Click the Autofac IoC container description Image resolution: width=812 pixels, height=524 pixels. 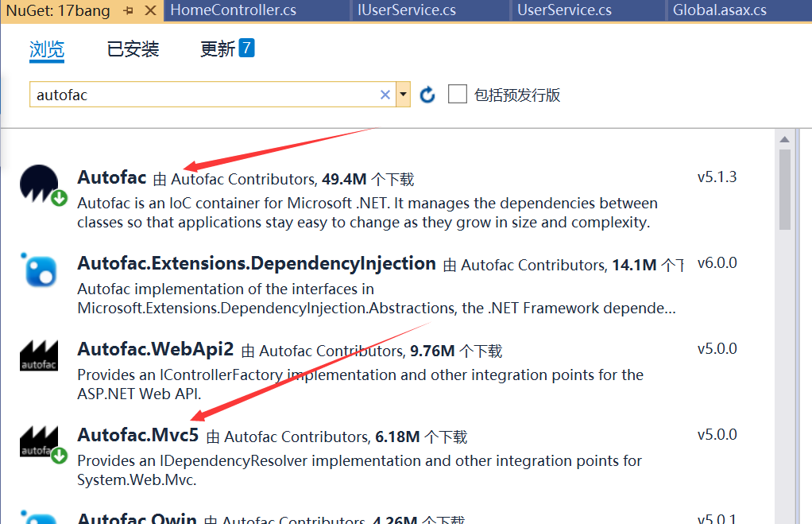(367, 212)
